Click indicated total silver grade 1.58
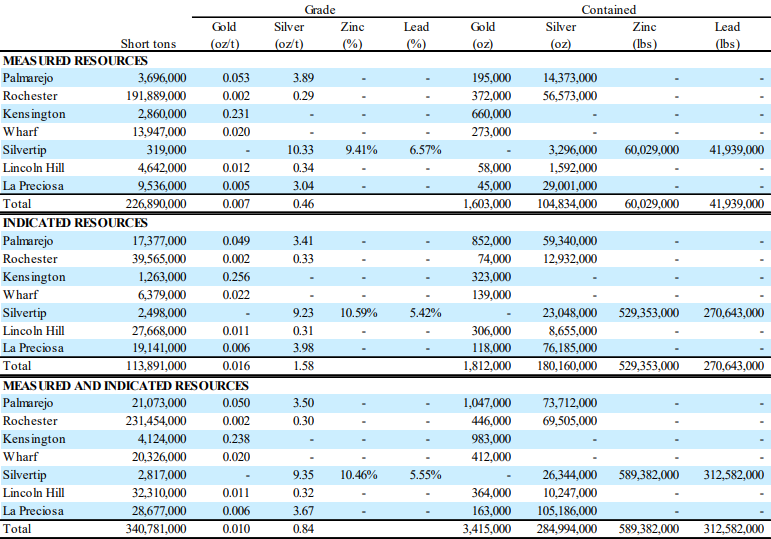Viewport: 771px width, 539px height. 303,366
